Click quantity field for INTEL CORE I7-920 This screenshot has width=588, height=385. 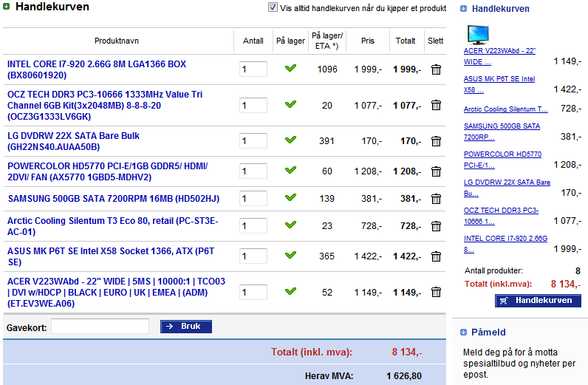[253, 69]
